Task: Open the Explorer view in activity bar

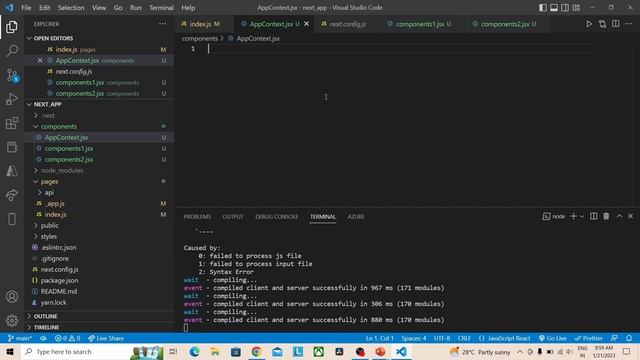Action: coord(12,27)
